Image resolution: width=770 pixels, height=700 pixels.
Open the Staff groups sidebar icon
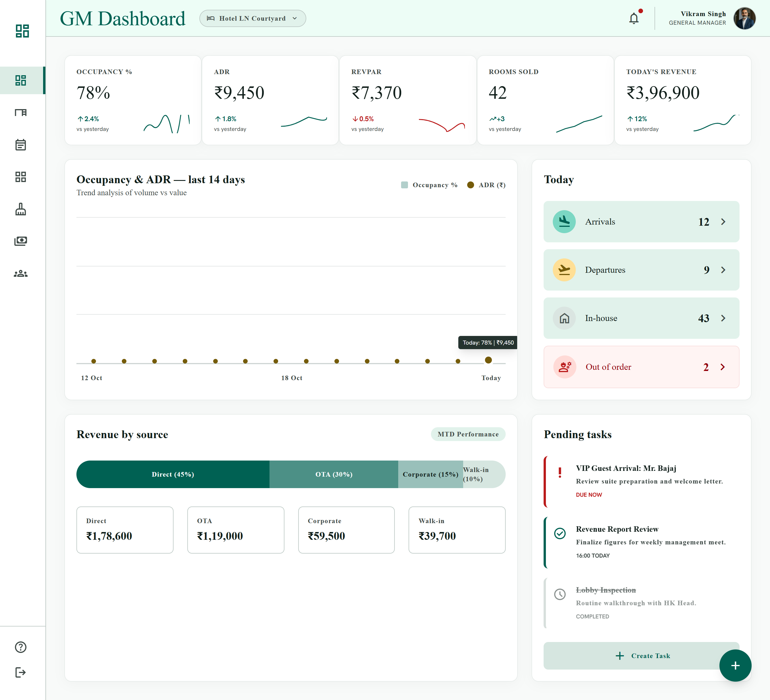(x=21, y=274)
